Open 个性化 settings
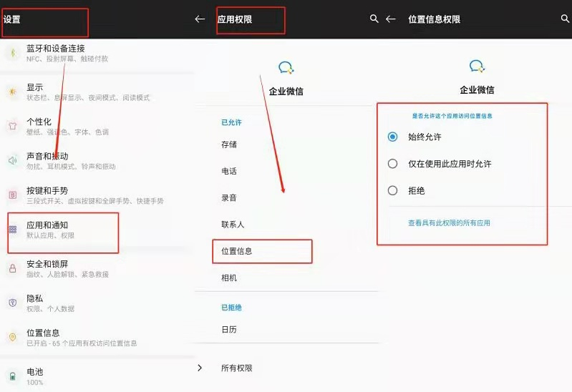Viewport: 572px width, 392px height. pyautogui.click(x=97, y=126)
